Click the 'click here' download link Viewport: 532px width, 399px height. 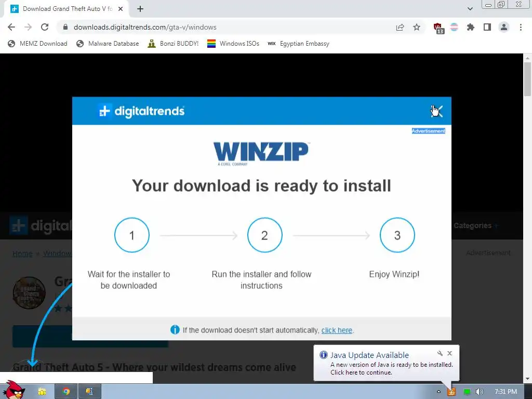[x=337, y=330]
